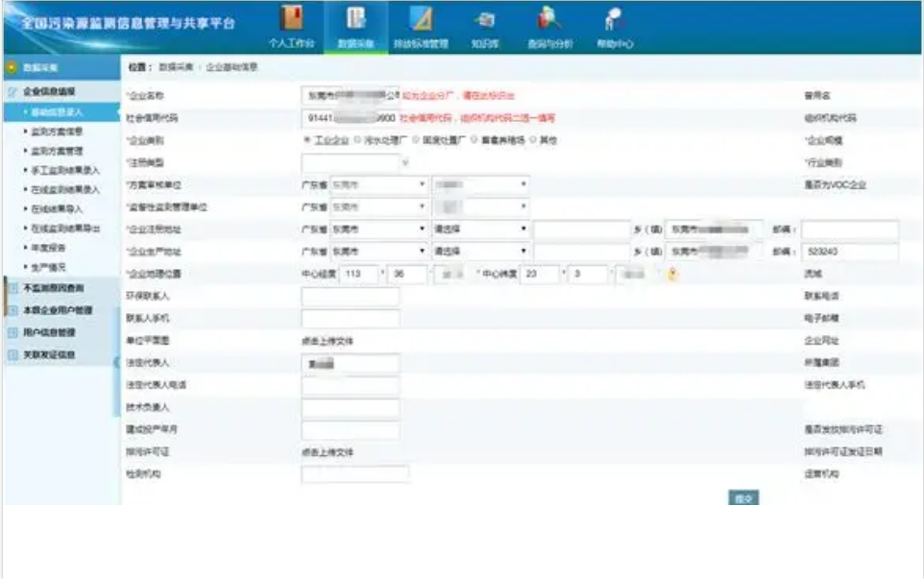Select the 工业企业 radio button

[x=306, y=140]
